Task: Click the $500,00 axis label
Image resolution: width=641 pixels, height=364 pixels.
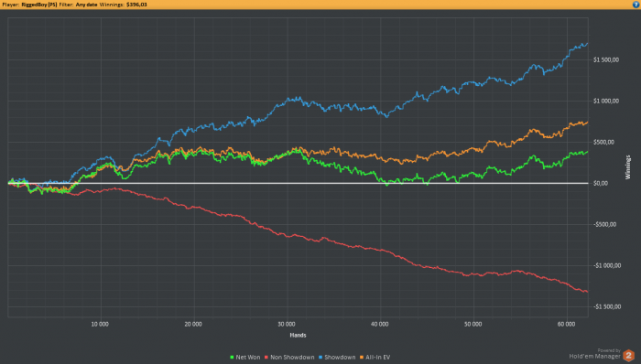Action: [603, 143]
